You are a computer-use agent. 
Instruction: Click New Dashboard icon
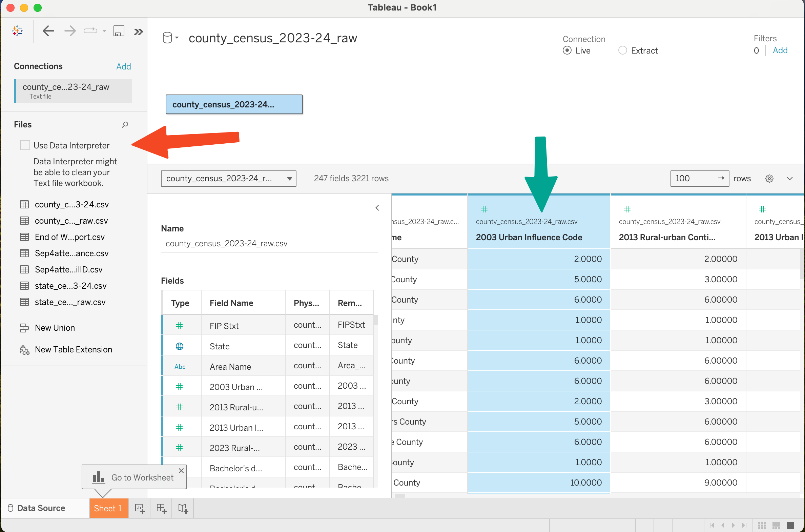pos(162,508)
